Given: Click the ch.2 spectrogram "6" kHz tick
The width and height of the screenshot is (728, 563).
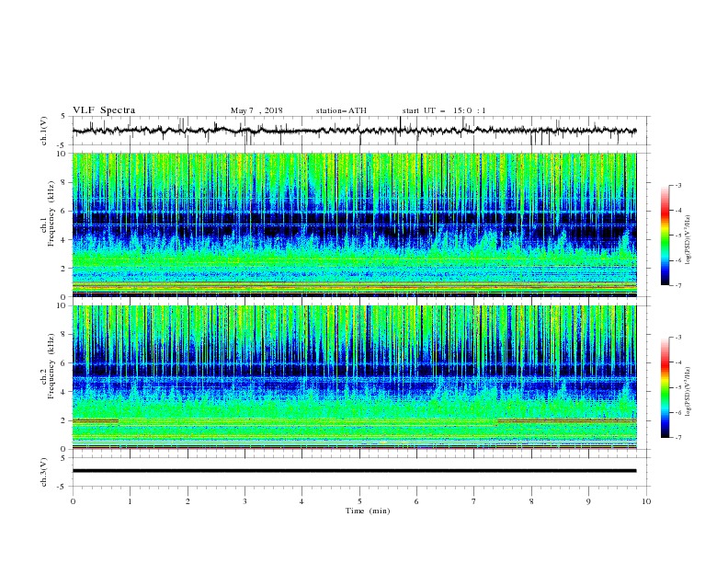Looking at the screenshot, I should click(64, 363).
